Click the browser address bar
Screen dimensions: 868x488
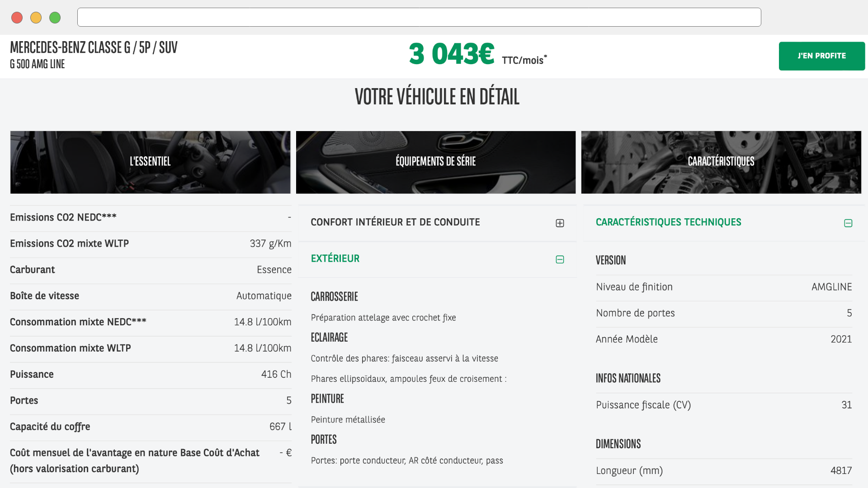pos(419,17)
